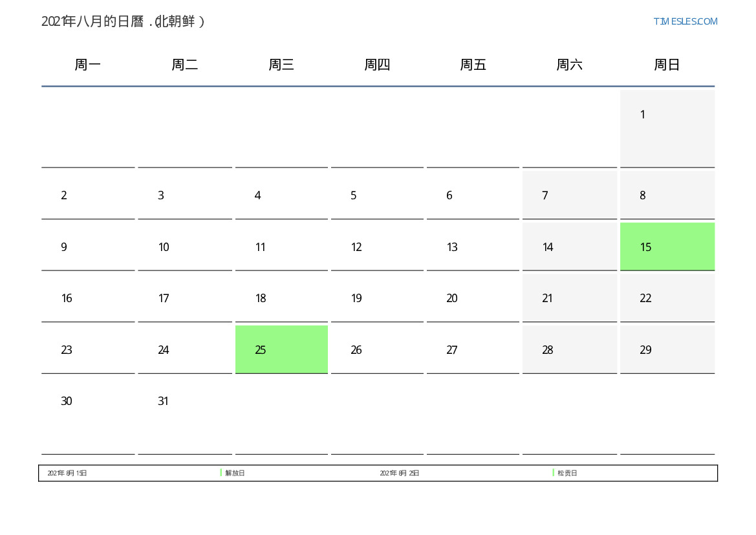The image size is (756, 535).
Task: Select day 9 in the calendar
Action: (88, 246)
